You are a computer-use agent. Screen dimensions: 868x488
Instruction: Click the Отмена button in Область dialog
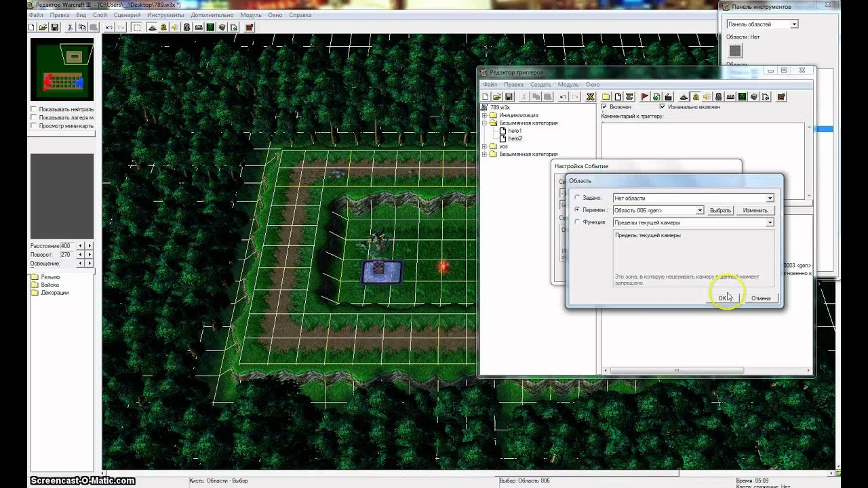761,298
